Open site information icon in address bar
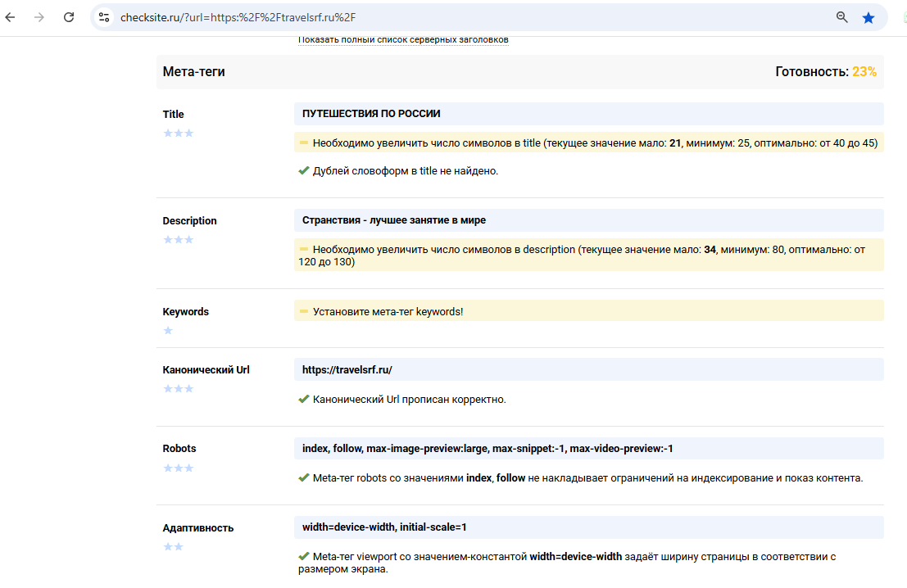Screen dimensions: 907x588 [103, 17]
